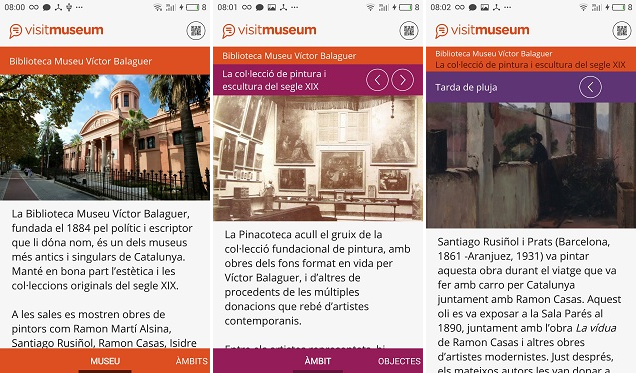Go to previous àmbit with left arrow
This screenshot has width=636, height=374.
377,80
